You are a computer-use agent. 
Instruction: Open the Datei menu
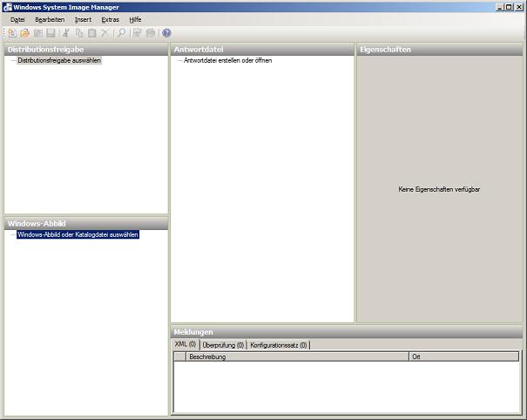[17, 20]
